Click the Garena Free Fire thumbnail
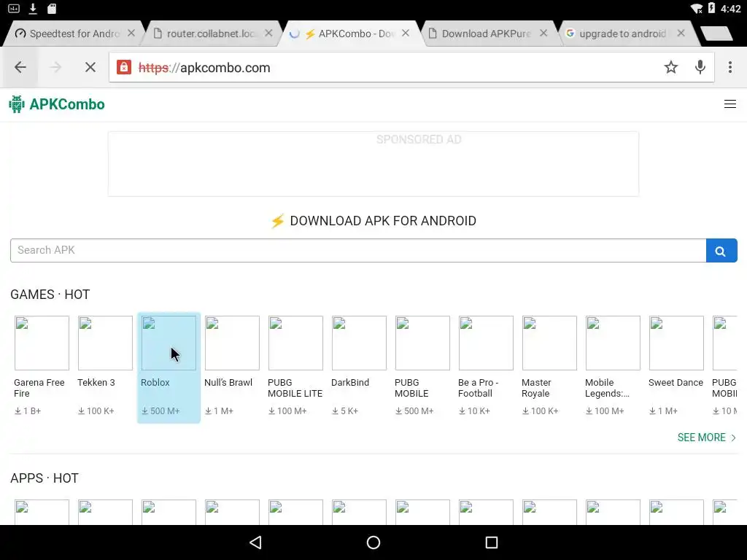 click(x=42, y=343)
